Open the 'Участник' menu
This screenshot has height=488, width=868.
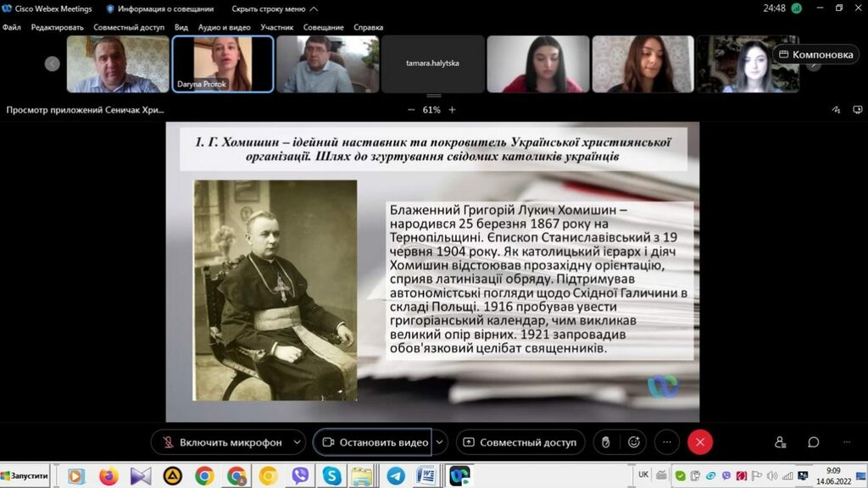click(x=277, y=27)
